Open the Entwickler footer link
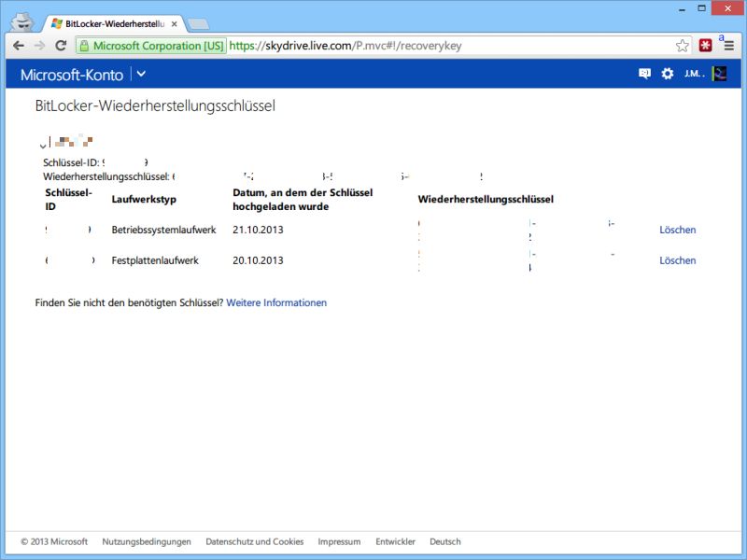This screenshot has width=747, height=560. coord(395,541)
